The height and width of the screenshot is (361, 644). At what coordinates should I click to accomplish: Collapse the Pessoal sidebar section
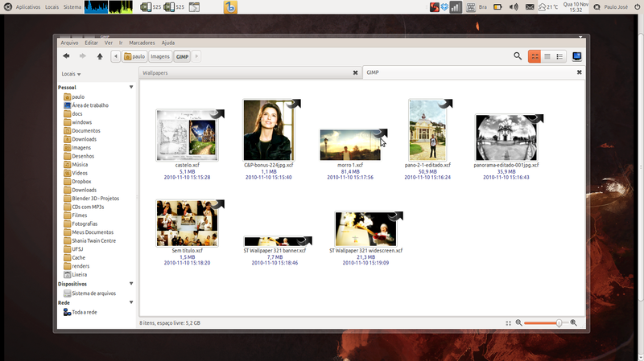pos(130,87)
